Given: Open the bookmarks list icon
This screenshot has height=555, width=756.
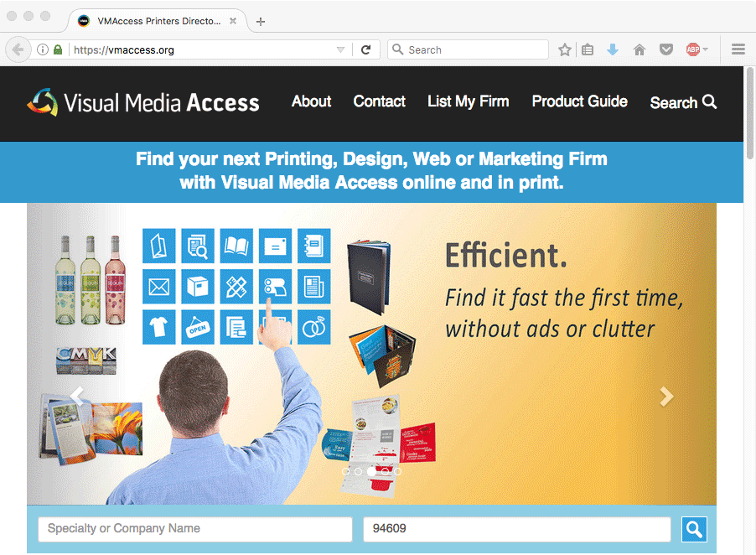Looking at the screenshot, I should pyautogui.click(x=588, y=49).
